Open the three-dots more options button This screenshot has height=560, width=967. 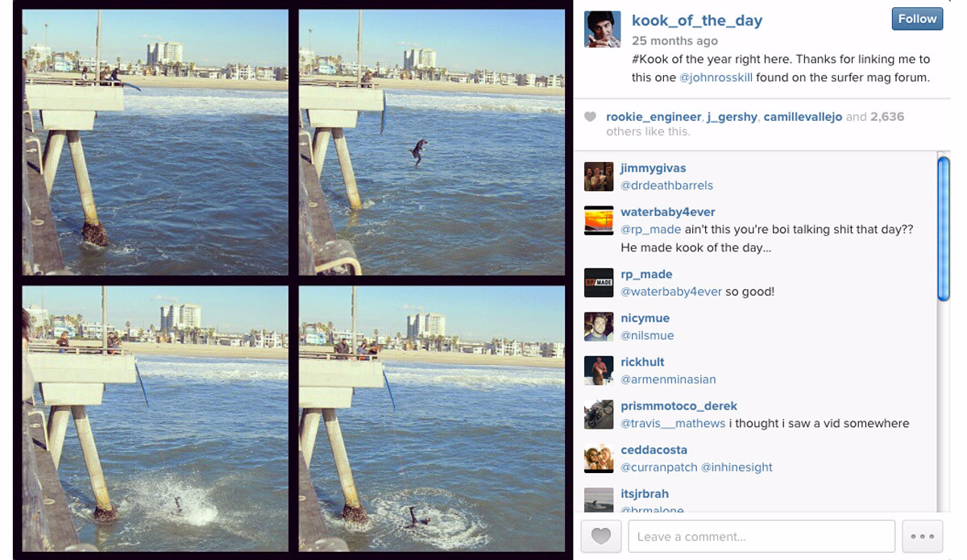point(922,537)
